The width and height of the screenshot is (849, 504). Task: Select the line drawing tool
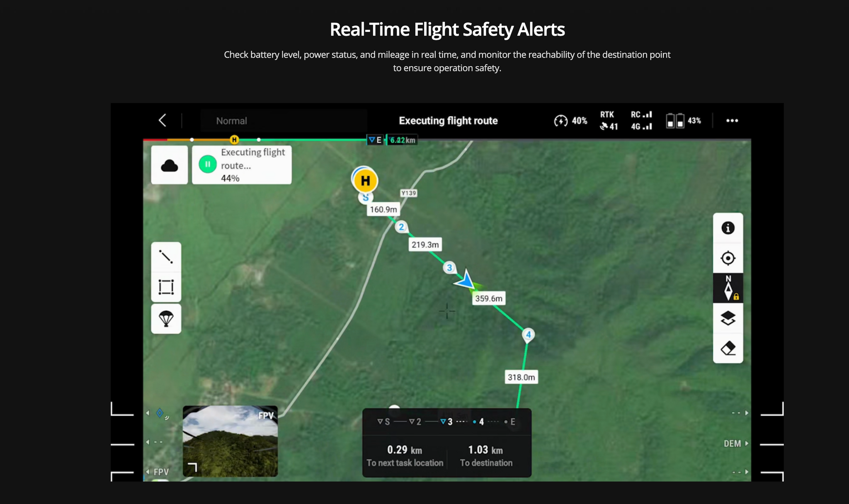[x=166, y=257]
